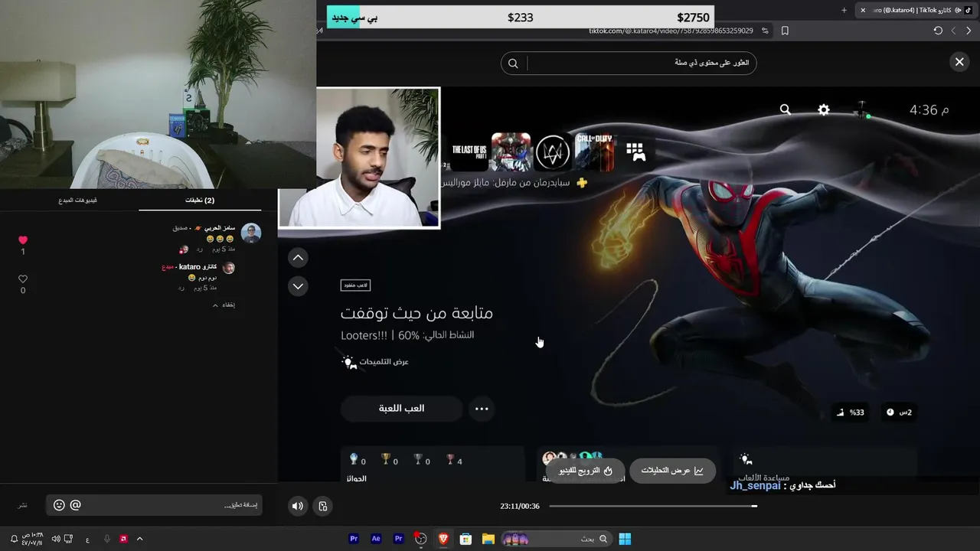Mute the TikTok video volume
The height and width of the screenshot is (551, 980).
click(x=298, y=506)
